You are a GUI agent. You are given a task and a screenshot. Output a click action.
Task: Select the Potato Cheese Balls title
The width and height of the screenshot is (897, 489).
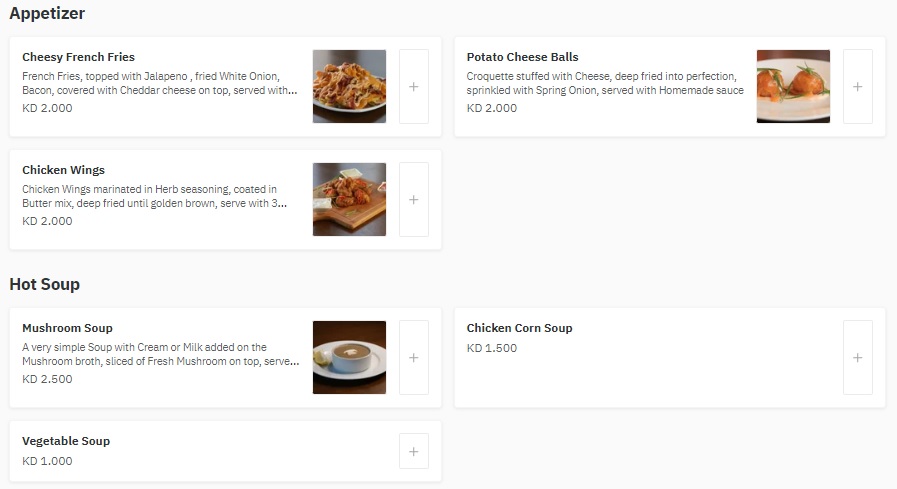click(522, 57)
